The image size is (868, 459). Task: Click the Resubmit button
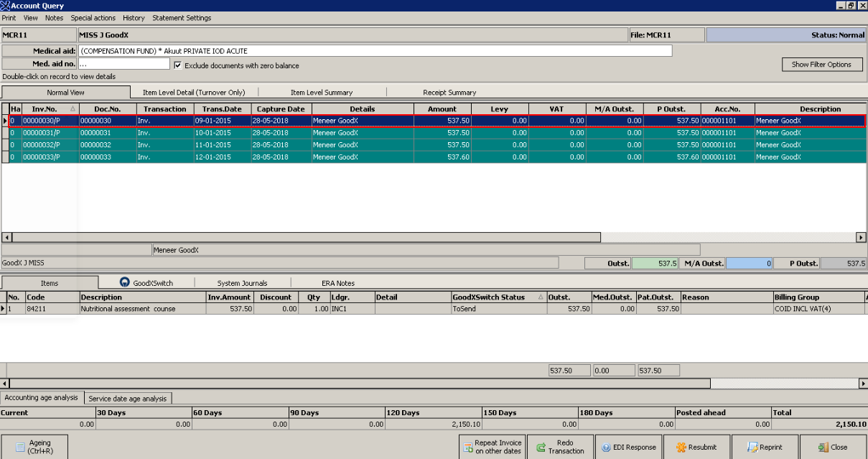point(696,447)
